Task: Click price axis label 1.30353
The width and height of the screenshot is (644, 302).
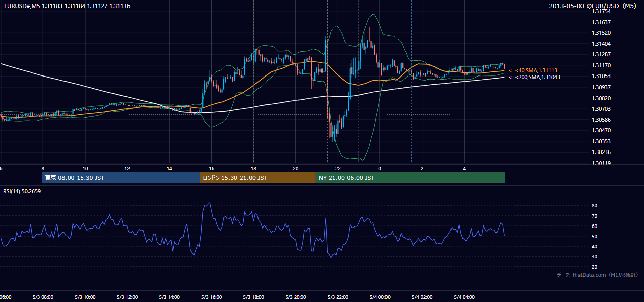Action: (601, 141)
